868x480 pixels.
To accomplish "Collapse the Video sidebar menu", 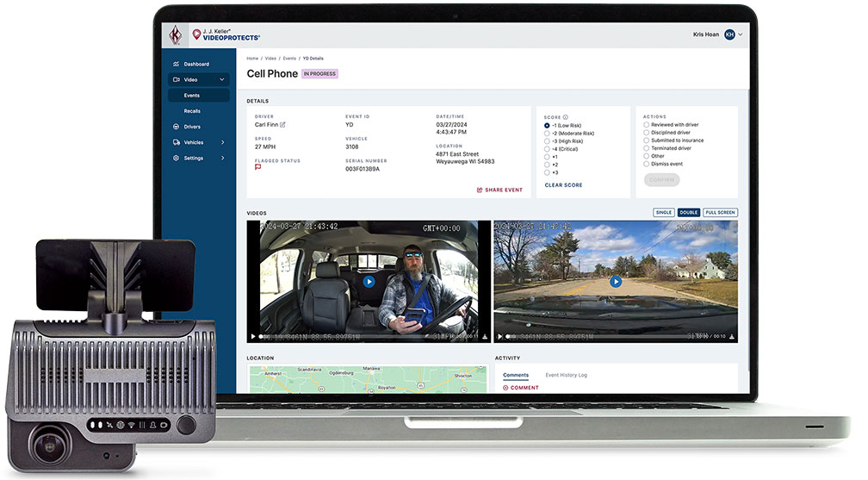I will click(222, 79).
